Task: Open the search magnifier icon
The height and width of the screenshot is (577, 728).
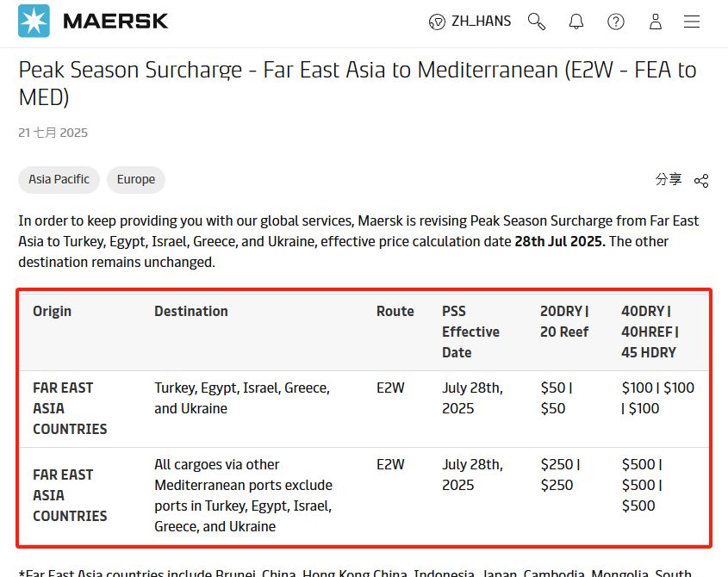Action: (536, 22)
